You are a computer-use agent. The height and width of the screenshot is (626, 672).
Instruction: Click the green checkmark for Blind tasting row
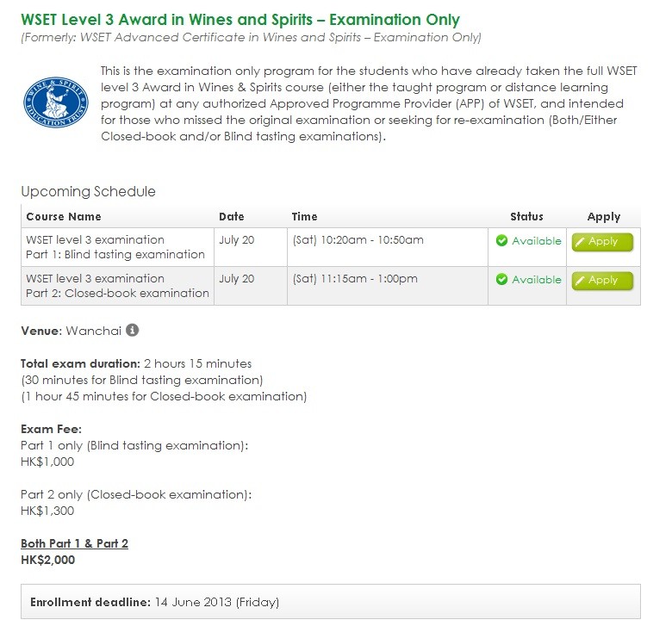pos(501,241)
